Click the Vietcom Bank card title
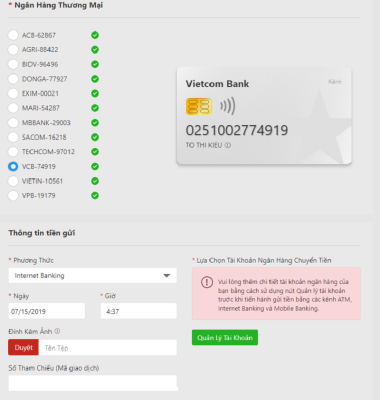Image resolution: width=380 pixels, height=400 pixels. (x=217, y=84)
